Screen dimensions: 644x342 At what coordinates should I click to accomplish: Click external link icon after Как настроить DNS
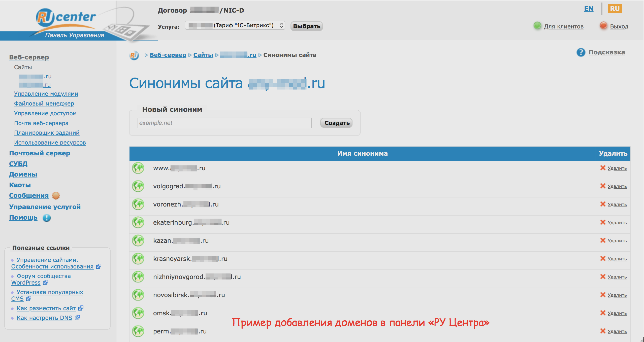tap(78, 318)
